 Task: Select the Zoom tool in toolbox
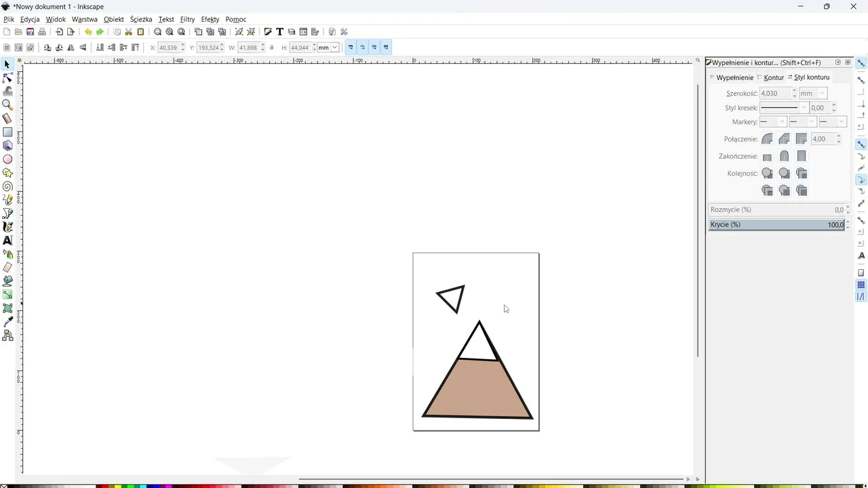[7, 105]
